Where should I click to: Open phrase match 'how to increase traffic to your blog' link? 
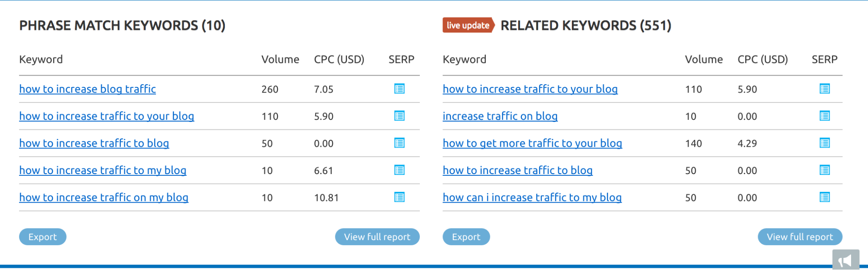click(x=106, y=116)
